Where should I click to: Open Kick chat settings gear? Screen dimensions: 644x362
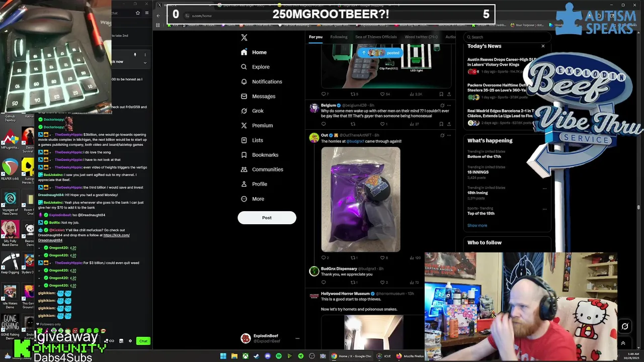pos(130,341)
